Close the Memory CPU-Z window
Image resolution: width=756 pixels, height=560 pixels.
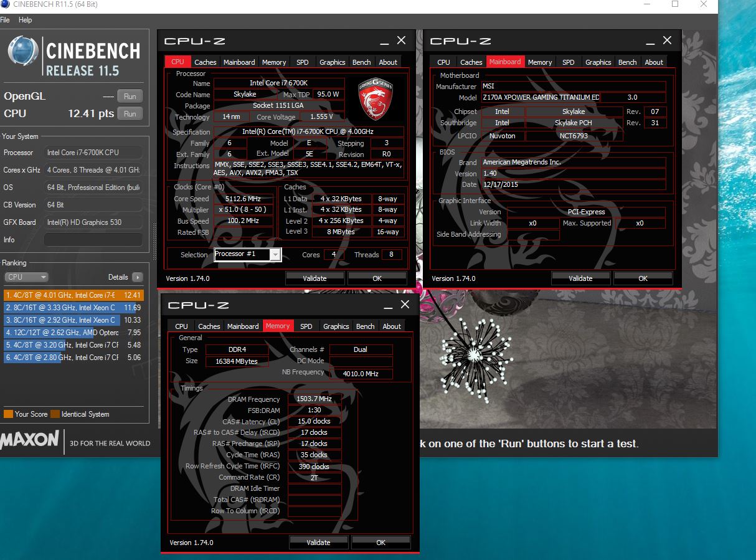pyautogui.click(x=405, y=305)
